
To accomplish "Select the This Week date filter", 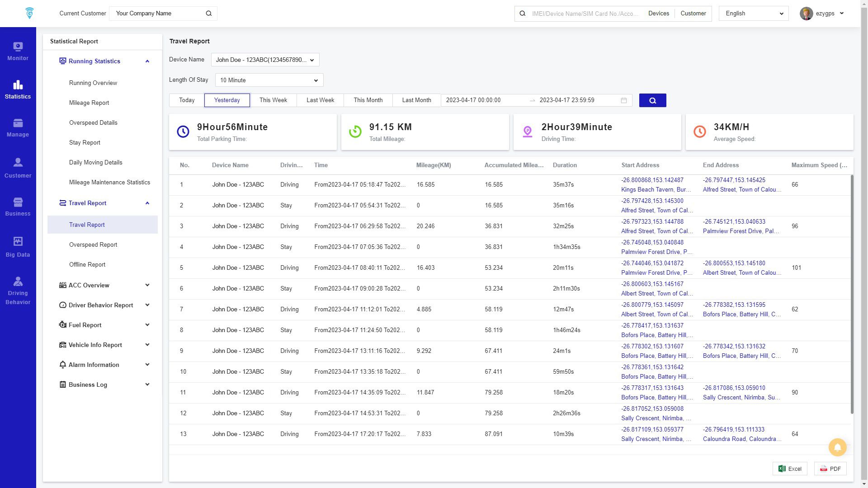I will click(x=273, y=100).
